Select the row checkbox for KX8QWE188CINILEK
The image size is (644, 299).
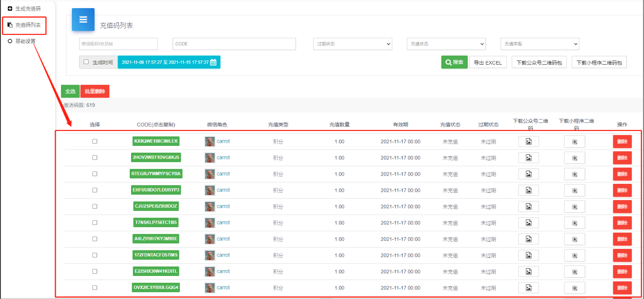click(94, 141)
